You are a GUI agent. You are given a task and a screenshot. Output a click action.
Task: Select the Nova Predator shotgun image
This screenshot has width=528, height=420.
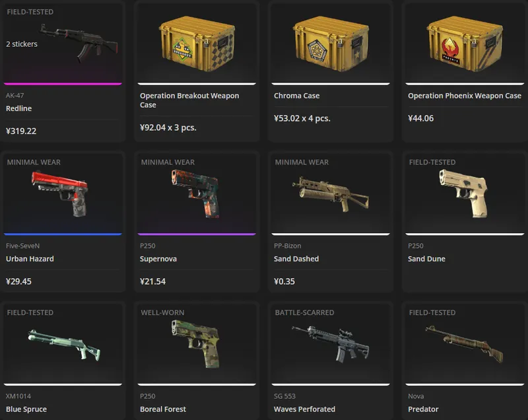465,343
